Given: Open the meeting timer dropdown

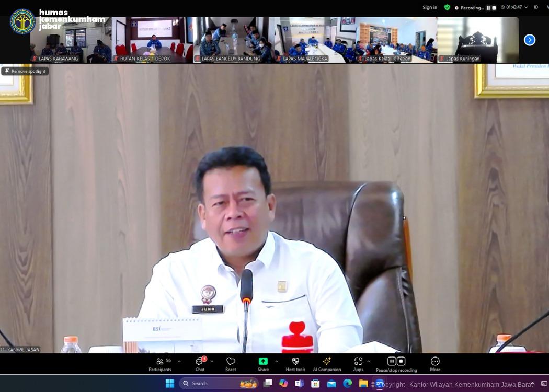Looking at the screenshot, I should point(526,7).
